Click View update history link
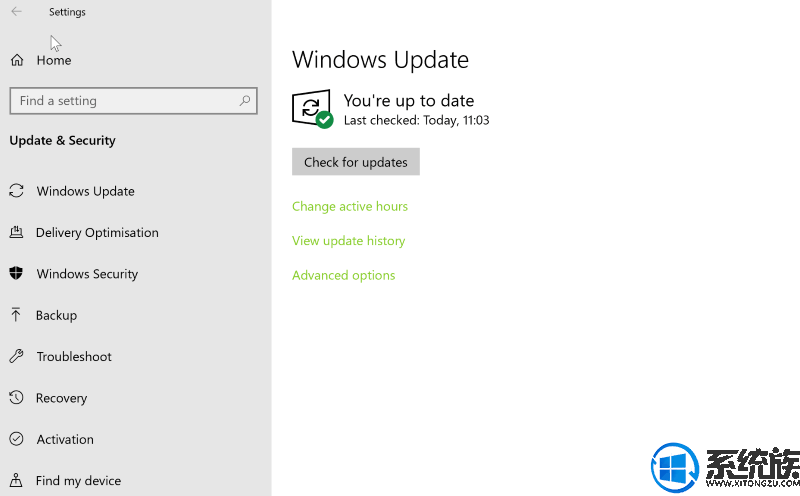Screen dimensions: 800x496 348,241
